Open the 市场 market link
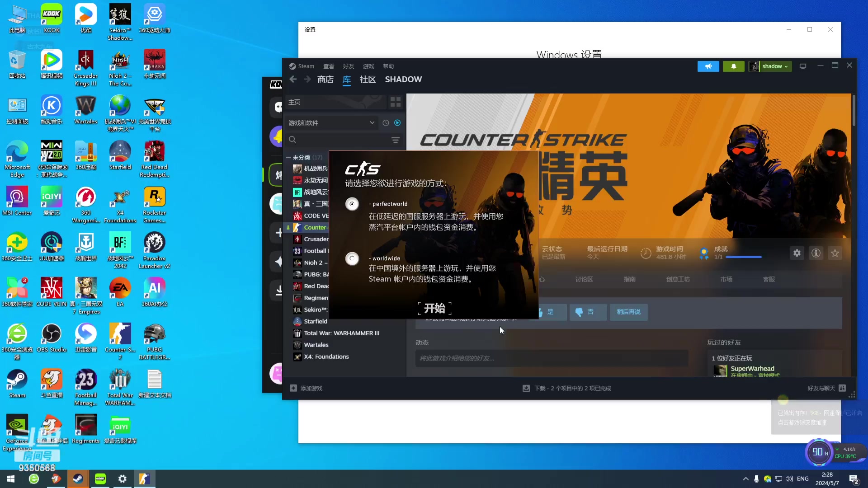Screen dimensions: 868x488 click(x=726, y=280)
